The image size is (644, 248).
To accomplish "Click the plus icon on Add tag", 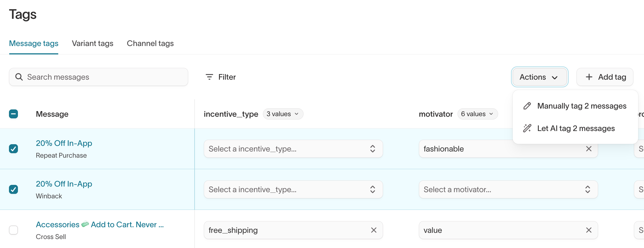I will [x=589, y=77].
